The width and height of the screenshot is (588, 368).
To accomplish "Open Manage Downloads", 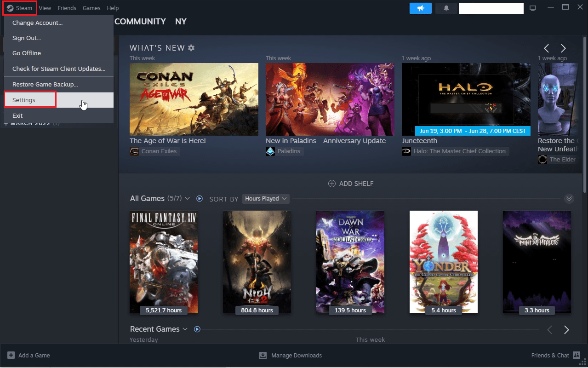I will [x=291, y=355].
